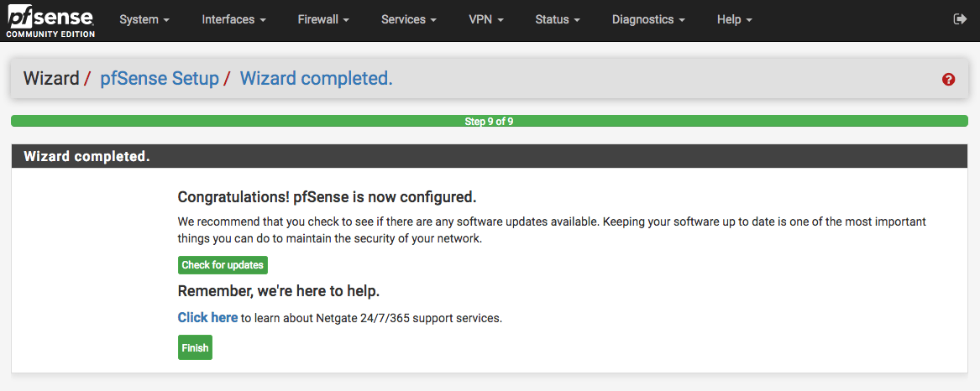Open the Help menu

[x=735, y=19]
